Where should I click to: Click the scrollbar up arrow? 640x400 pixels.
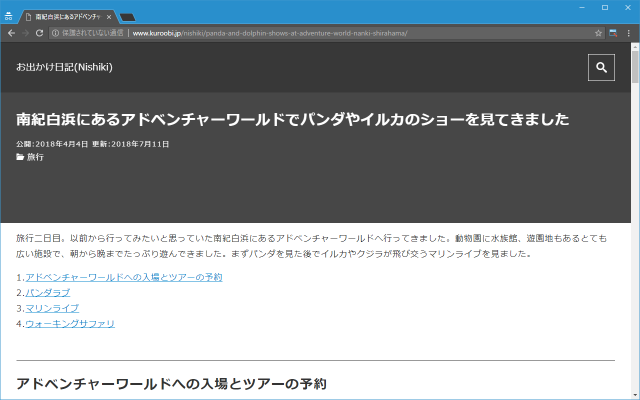[635, 47]
